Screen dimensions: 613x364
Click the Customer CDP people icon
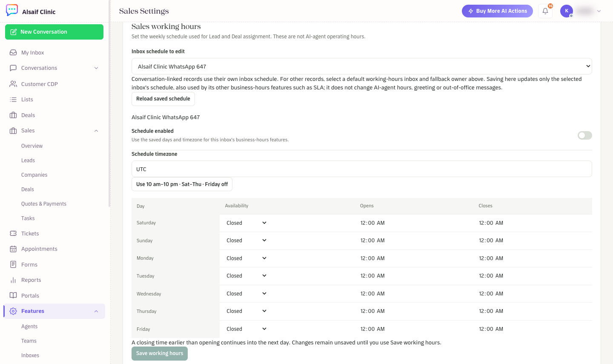click(x=13, y=84)
